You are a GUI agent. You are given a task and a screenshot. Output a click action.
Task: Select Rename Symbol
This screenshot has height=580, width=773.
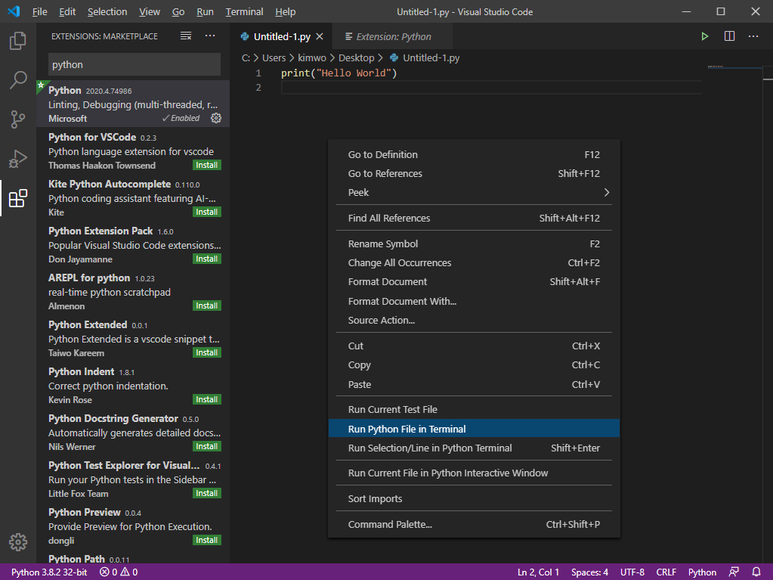click(x=474, y=244)
